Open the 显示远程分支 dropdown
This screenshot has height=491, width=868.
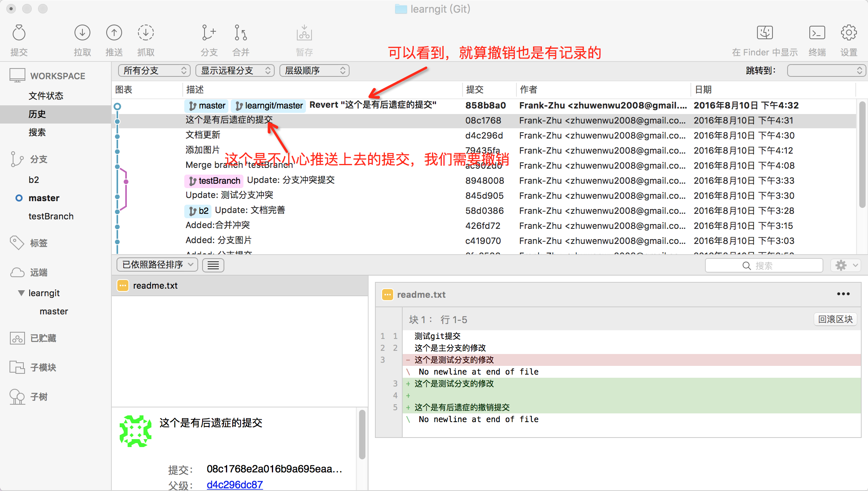235,70
